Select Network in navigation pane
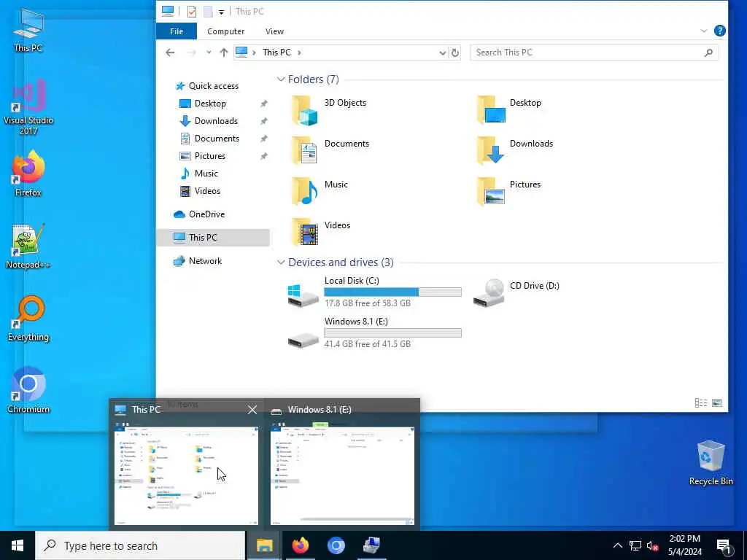747x560 pixels. (205, 261)
